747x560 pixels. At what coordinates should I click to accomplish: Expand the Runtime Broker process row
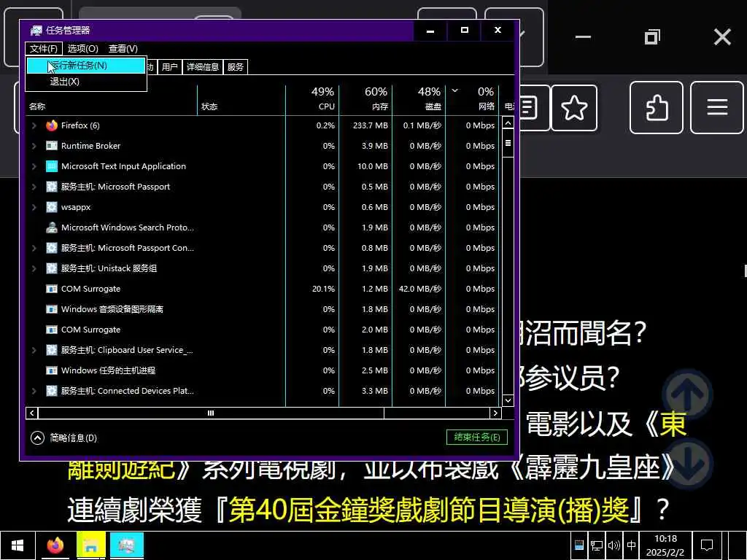click(34, 146)
